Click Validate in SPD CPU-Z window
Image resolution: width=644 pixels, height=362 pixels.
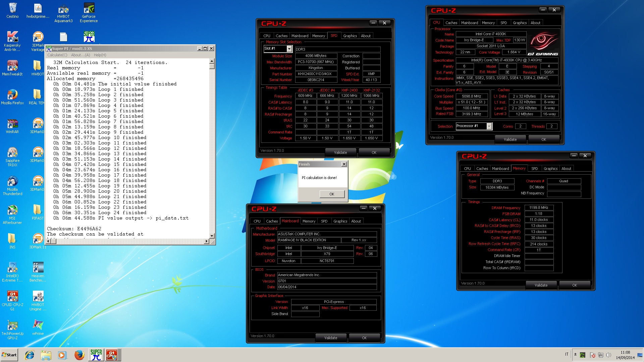(x=340, y=153)
